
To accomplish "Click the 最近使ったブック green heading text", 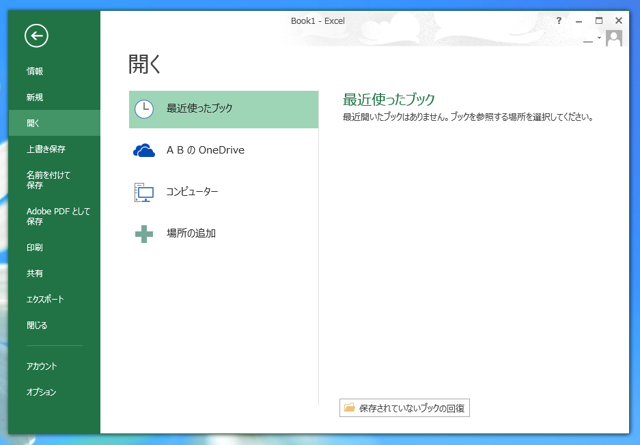I will (389, 99).
